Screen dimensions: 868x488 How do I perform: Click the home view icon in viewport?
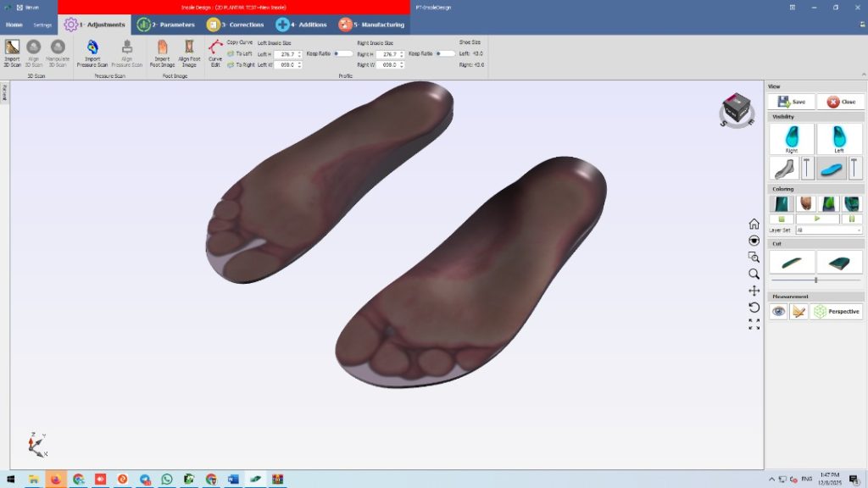(754, 224)
